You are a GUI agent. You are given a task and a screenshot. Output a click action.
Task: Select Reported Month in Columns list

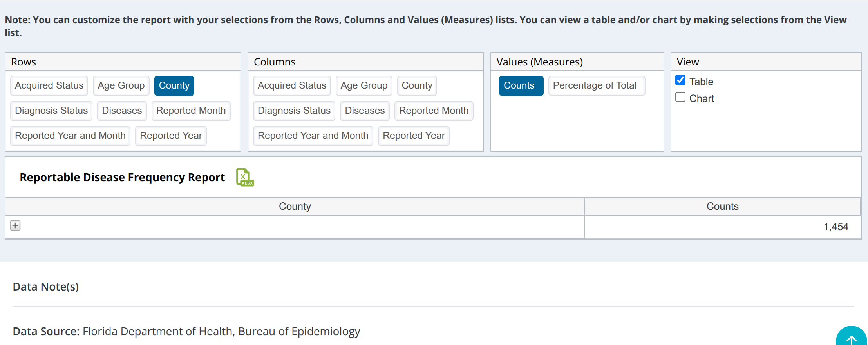(x=434, y=111)
